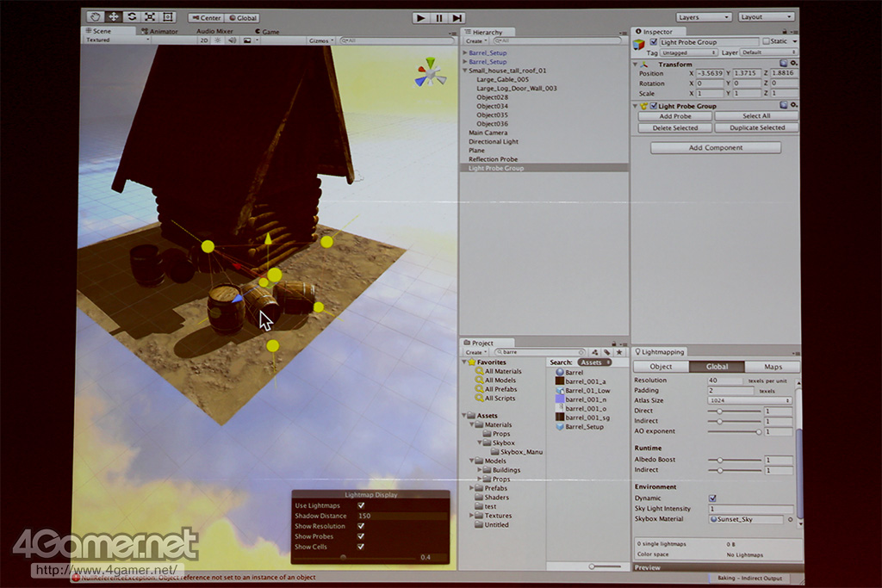Toggle the Light Probe Group component checkbox
This screenshot has width=882, height=588.
[654, 106]
